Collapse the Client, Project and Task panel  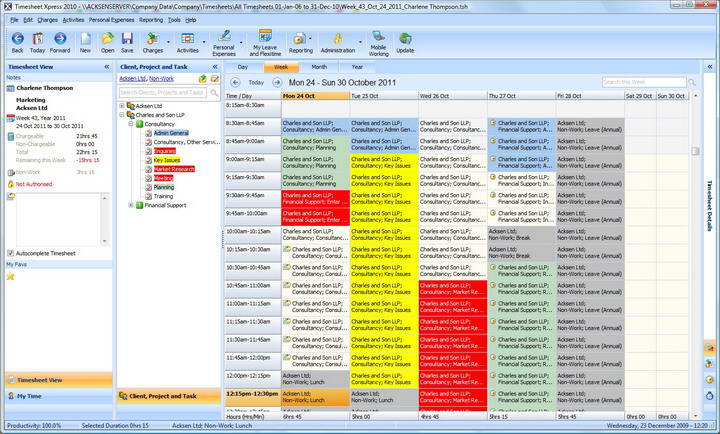(215, 67)
